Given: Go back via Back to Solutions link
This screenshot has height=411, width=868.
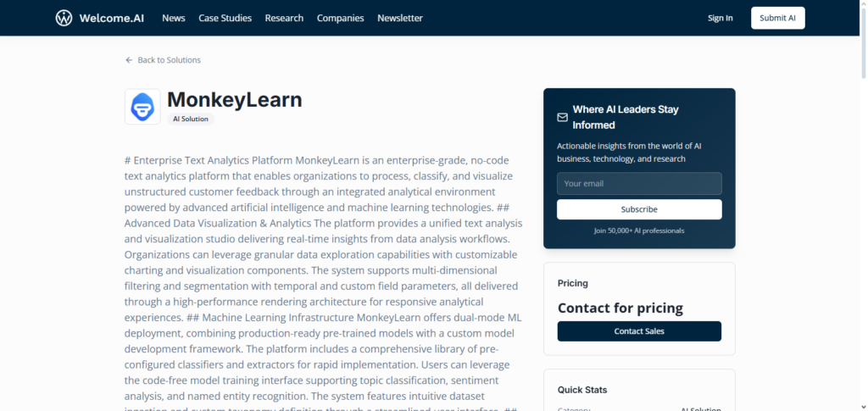Looking at the screenshot, I should click(164, 59).
